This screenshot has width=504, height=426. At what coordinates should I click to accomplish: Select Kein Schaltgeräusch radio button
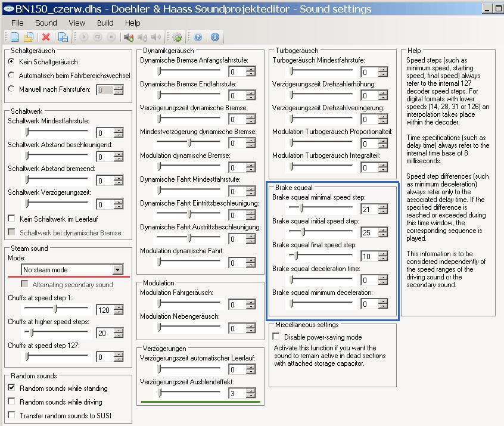[11, 61]
